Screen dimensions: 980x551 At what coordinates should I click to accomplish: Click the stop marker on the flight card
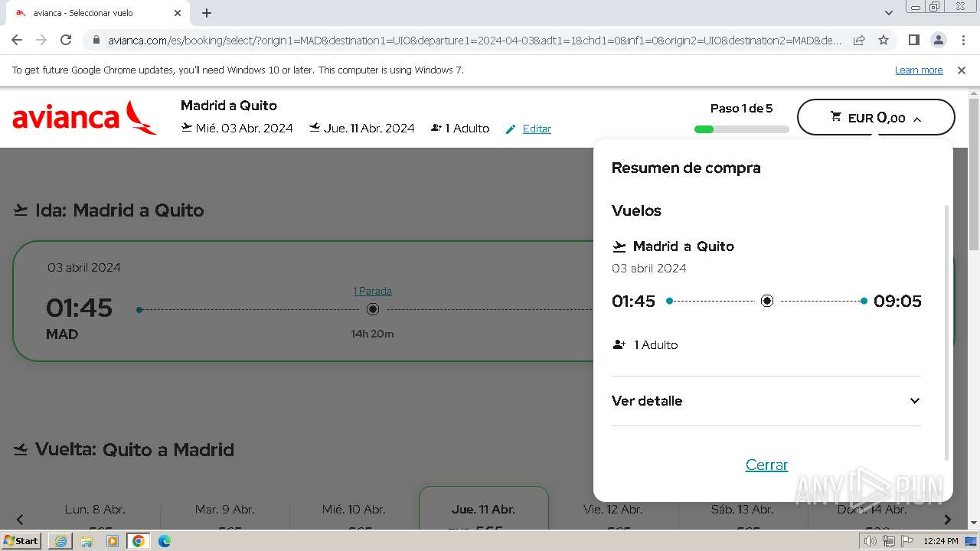click(373, 309)
